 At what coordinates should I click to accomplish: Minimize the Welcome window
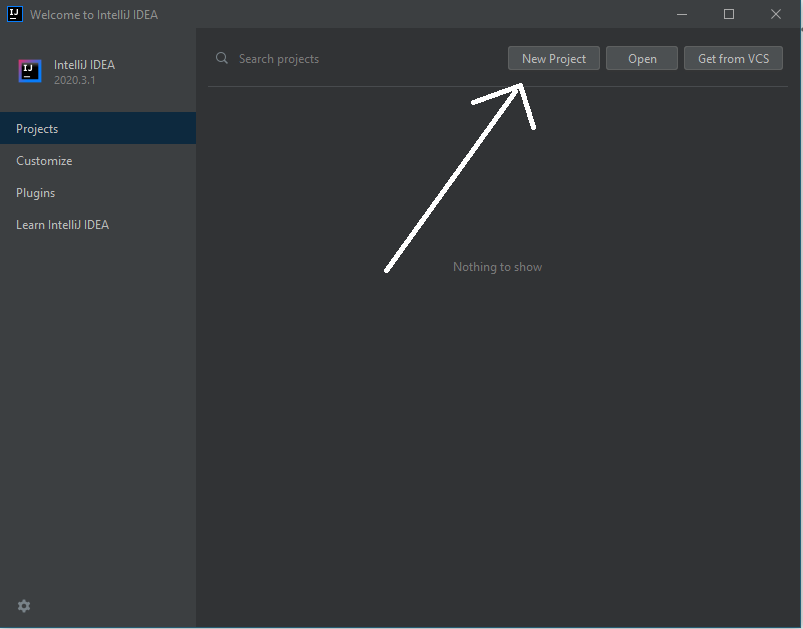(x=681, y=14)
